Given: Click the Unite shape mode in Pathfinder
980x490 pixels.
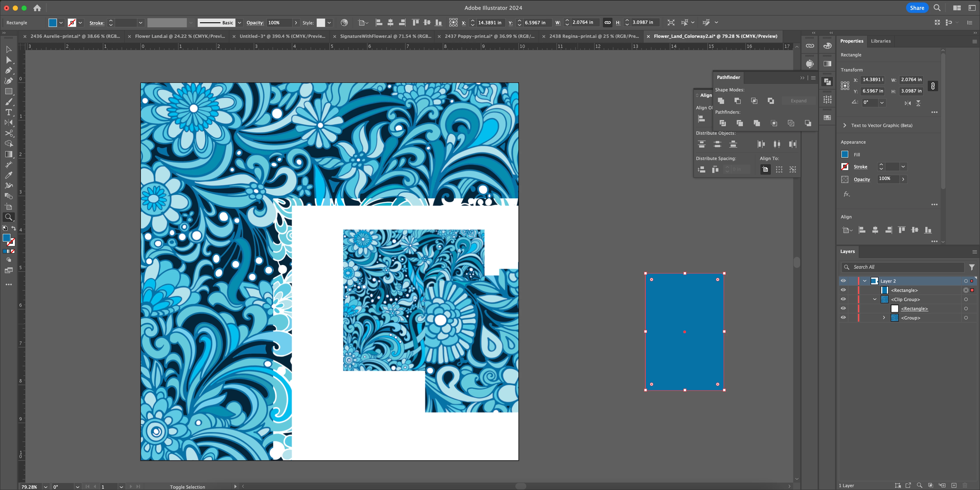Looking at the screenshot, I should click(721, 101).
